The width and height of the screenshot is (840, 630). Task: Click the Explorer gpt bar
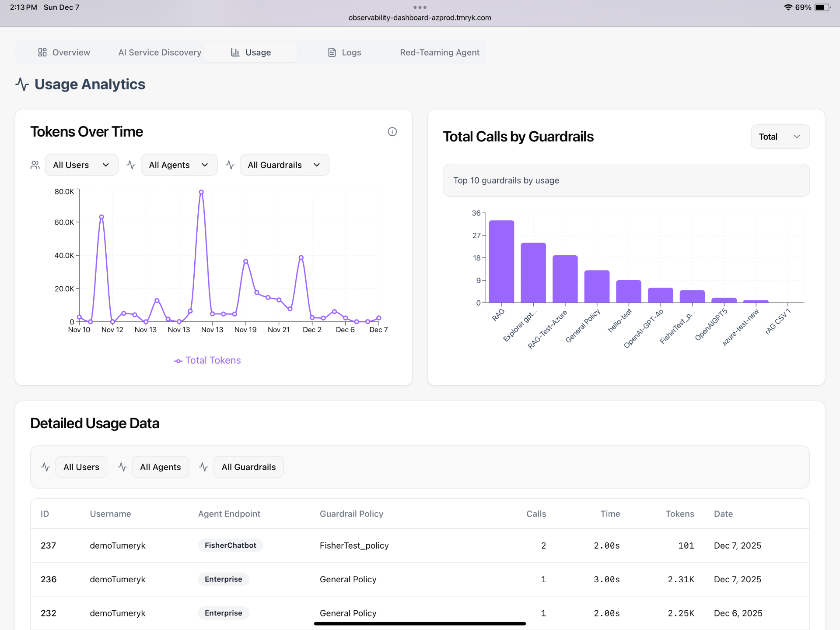tap(533, 273)
